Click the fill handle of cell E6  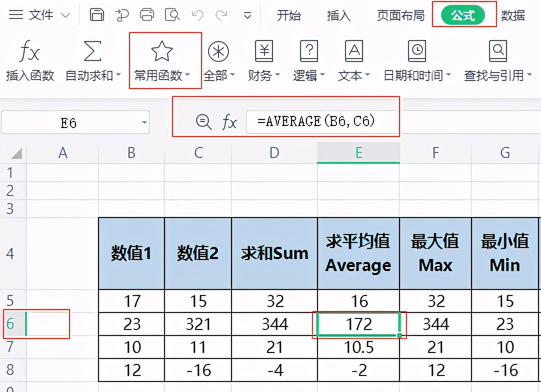point(399,335)
